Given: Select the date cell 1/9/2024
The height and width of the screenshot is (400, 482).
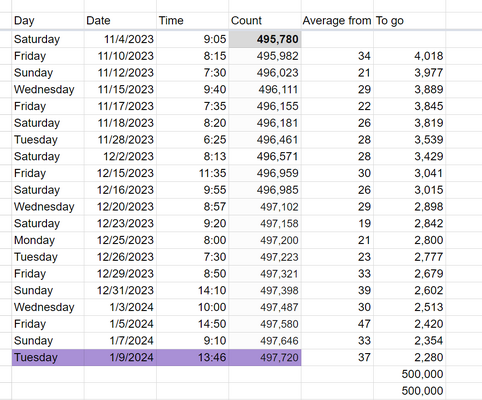Looking at the screenshot, I should pos(120,358).
